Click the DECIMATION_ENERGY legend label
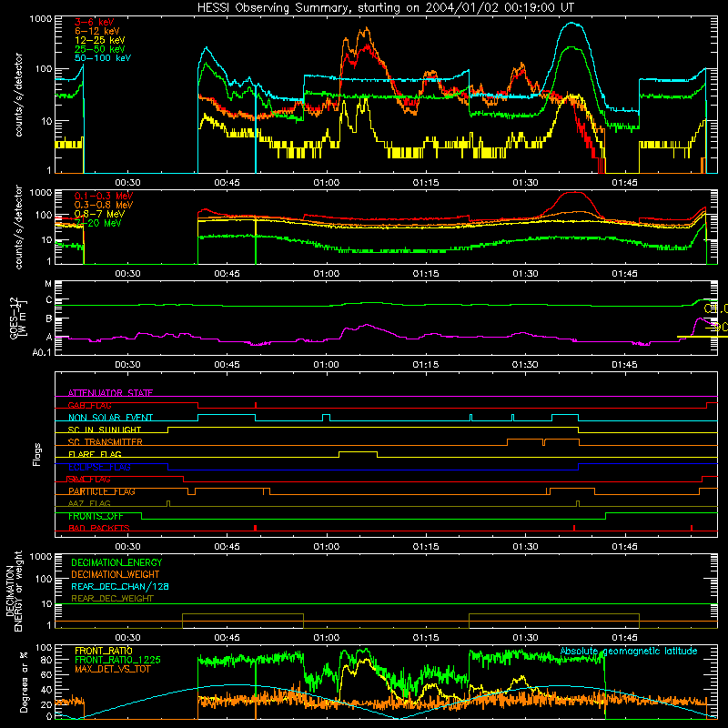 click(x=116, y=562)
